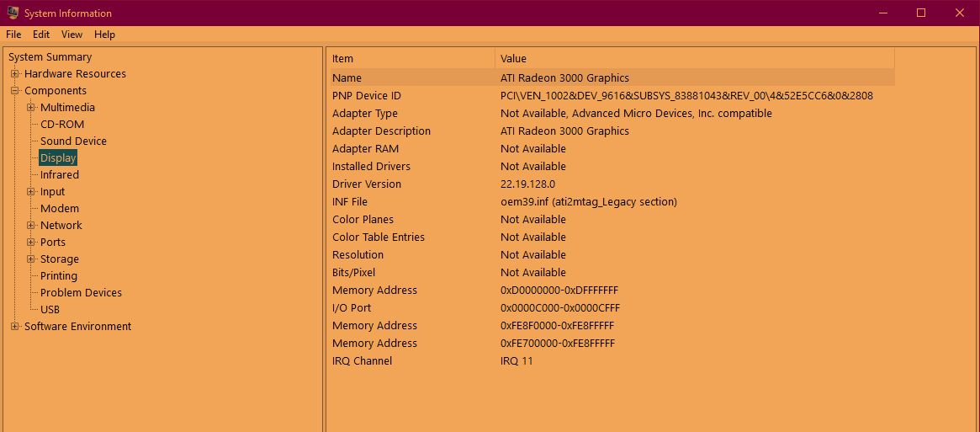The height and width of the screenshot is (432, 980).
Task: Select CD-ROM category
Action: (x=62, y=125)
